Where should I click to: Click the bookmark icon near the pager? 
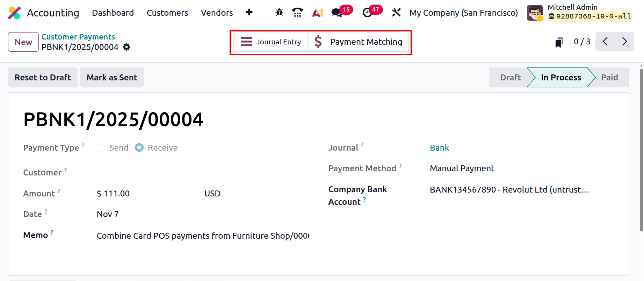click(559, 42)
